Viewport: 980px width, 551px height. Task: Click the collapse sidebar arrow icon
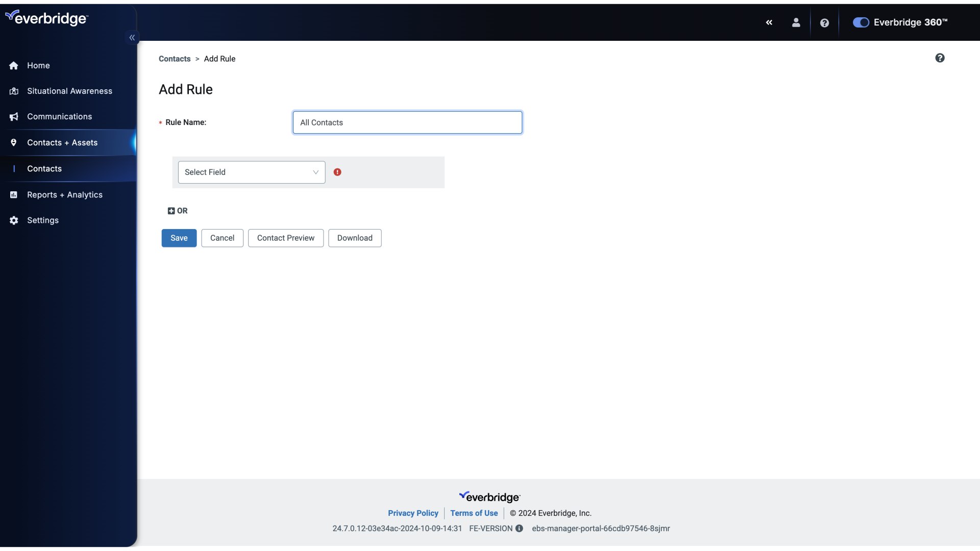132,38
